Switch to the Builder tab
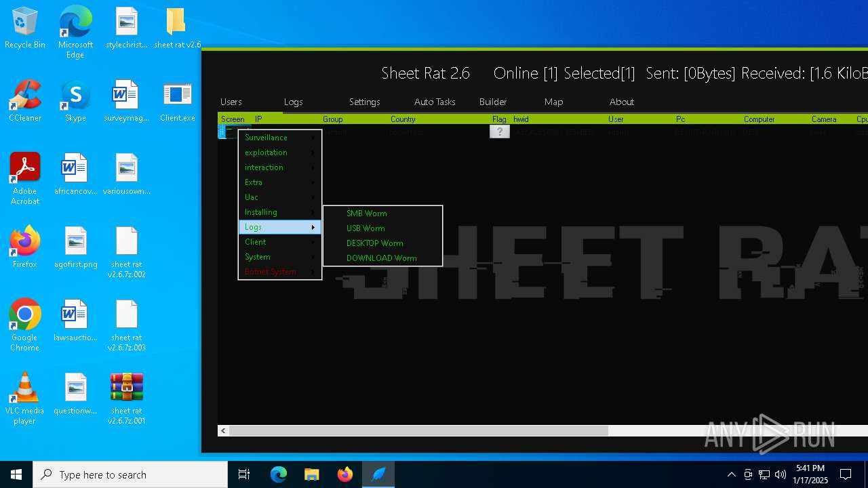The image size is (868, 488). 493,102
